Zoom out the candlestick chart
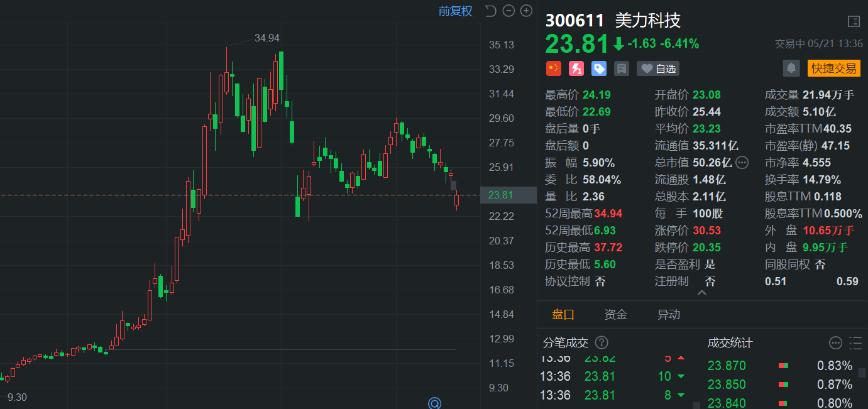 coord(508,11)
